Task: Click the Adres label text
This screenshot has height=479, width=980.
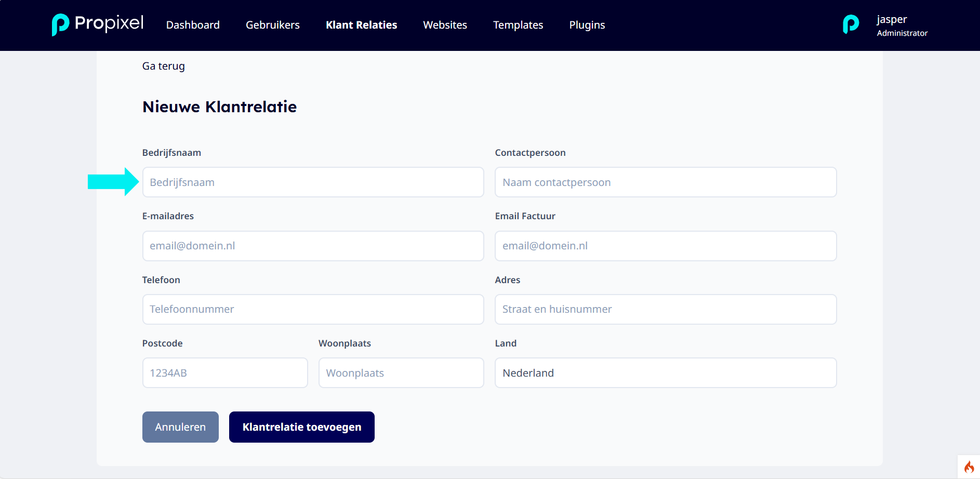Action: 508,280
